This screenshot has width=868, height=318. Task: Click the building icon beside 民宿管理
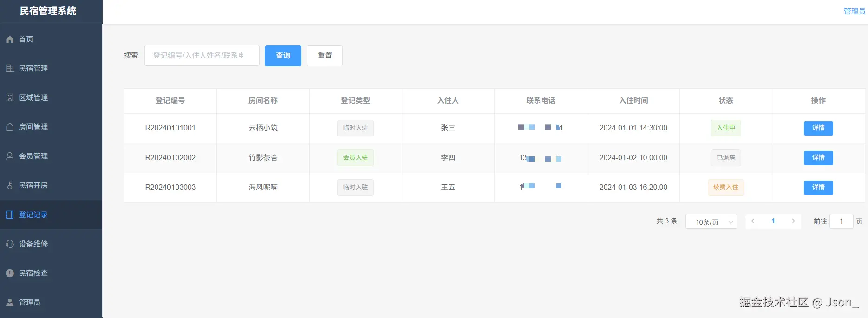click(x=10, y=69)
